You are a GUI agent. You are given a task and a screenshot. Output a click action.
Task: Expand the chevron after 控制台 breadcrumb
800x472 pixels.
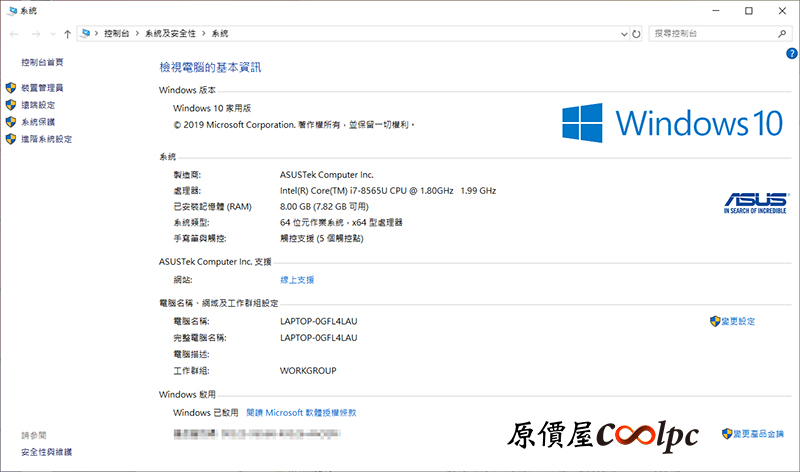[x=137, y=33]
